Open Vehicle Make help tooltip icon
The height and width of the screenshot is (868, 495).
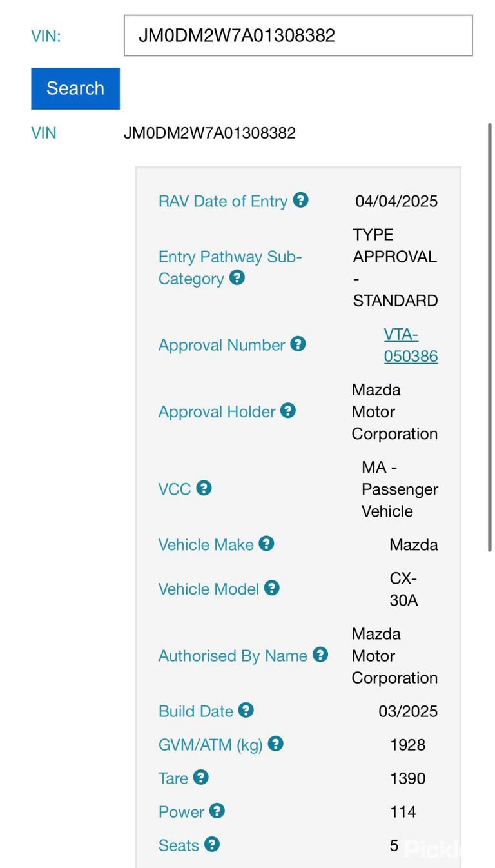click(x=266, y=544)
